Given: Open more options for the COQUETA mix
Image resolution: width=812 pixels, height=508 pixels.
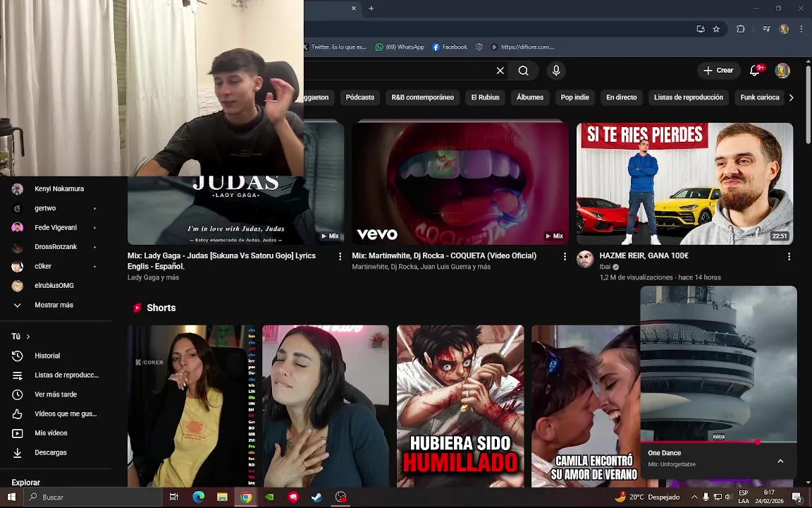Looking at the screenshot, I should (565, 256).
